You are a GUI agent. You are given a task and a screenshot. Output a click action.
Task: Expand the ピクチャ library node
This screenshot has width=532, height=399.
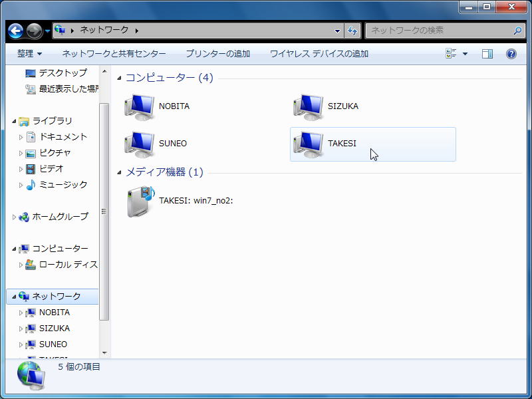pos(21,154)
